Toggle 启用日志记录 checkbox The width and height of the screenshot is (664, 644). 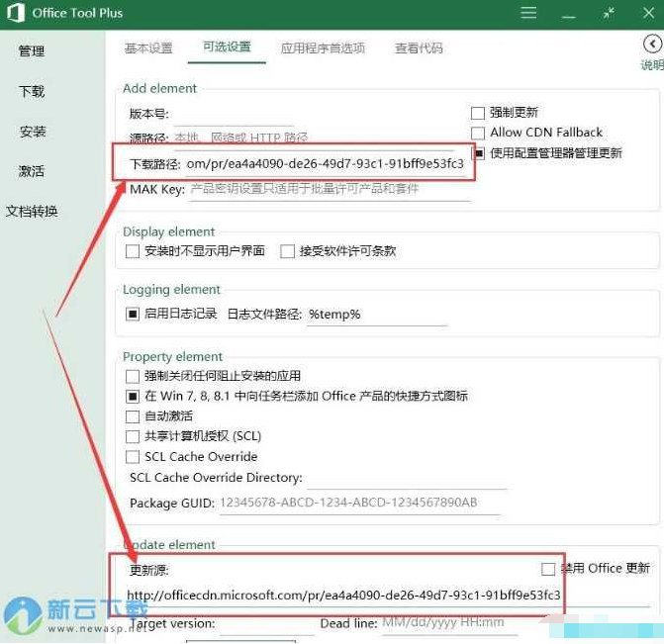click(133, 314)
